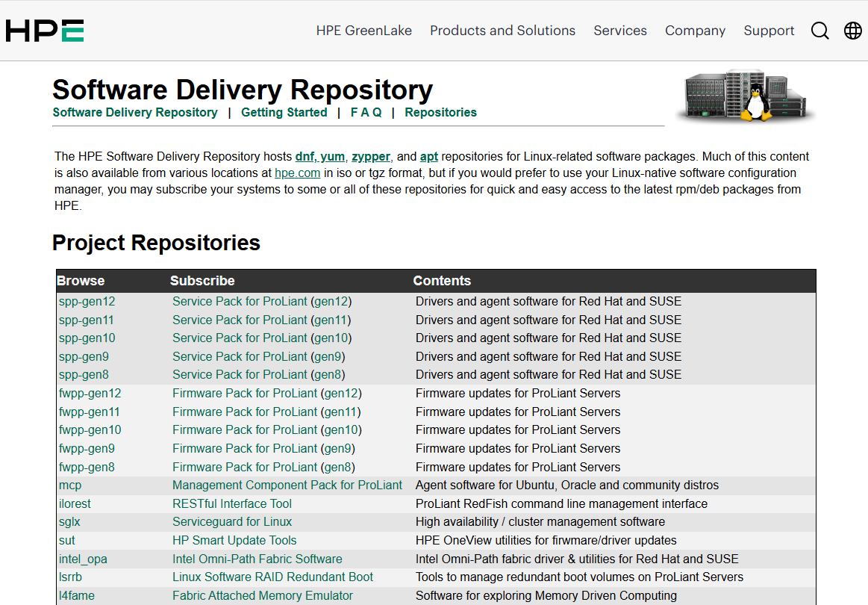Subscribe to Service Pack for ProLiant gen10
The height and width of the screenshot is (605, 868).
[262, 338]
